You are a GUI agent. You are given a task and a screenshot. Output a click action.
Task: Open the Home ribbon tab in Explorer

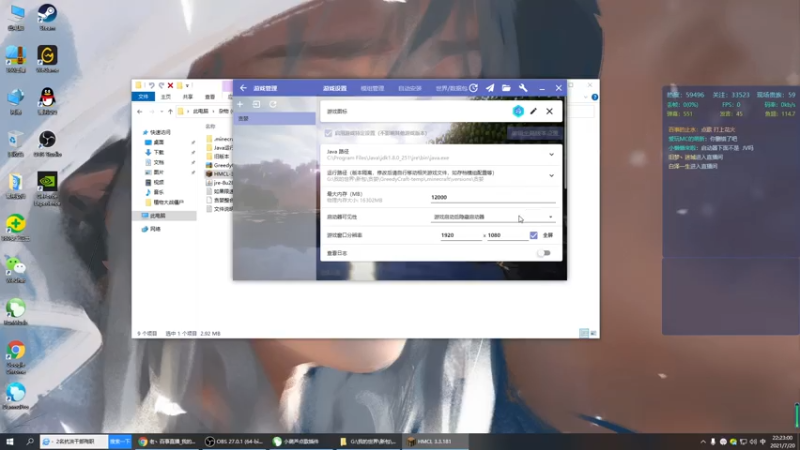[x=166, y=96]
